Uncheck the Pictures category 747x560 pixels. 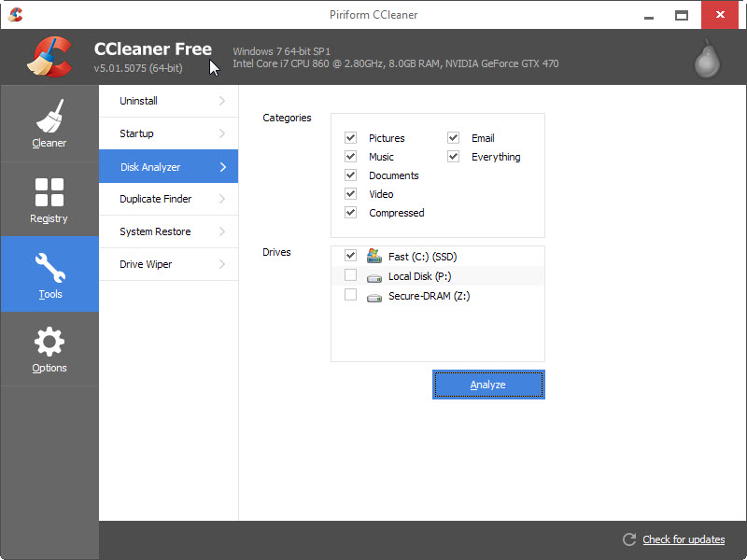(351, 137)
